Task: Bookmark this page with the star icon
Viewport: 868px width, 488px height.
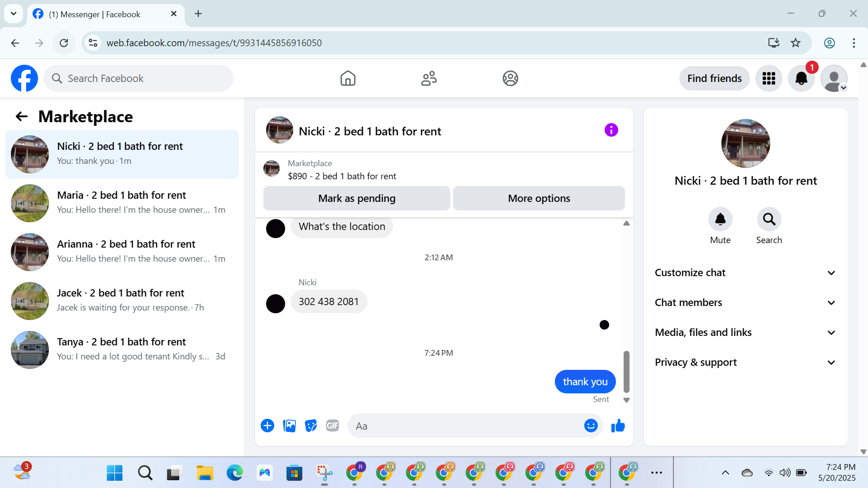Action: (x=795, y=43)
